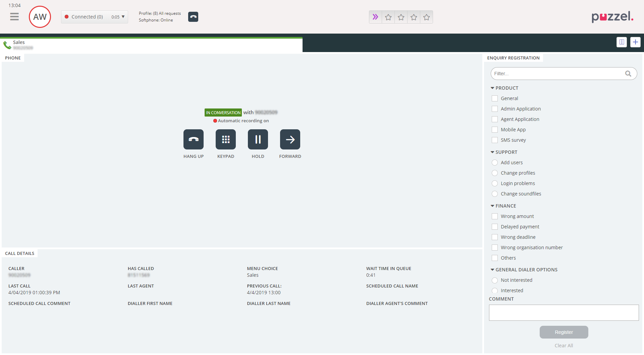The image size is (644, 355).
Task: Open the call keypad
Action: [x=226, y=139]
